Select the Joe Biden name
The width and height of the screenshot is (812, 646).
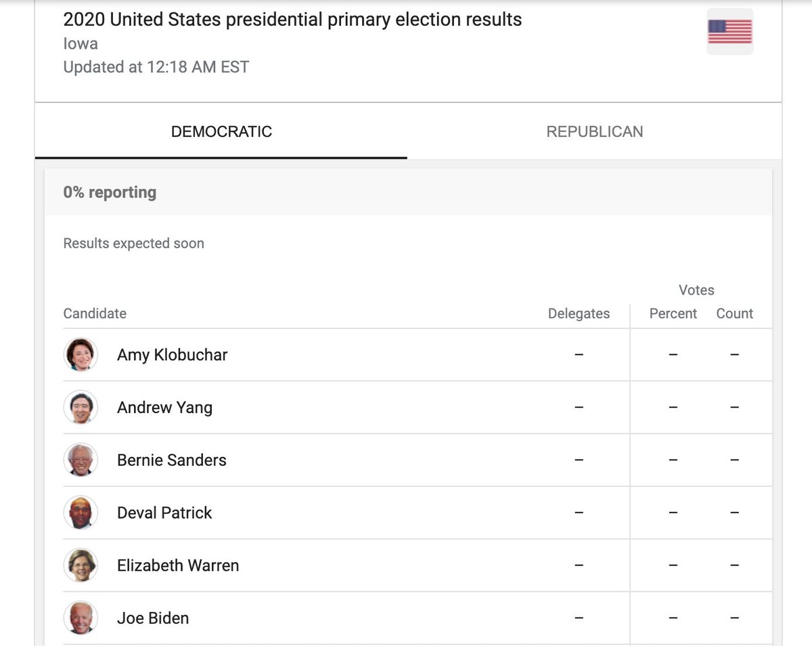153,618
